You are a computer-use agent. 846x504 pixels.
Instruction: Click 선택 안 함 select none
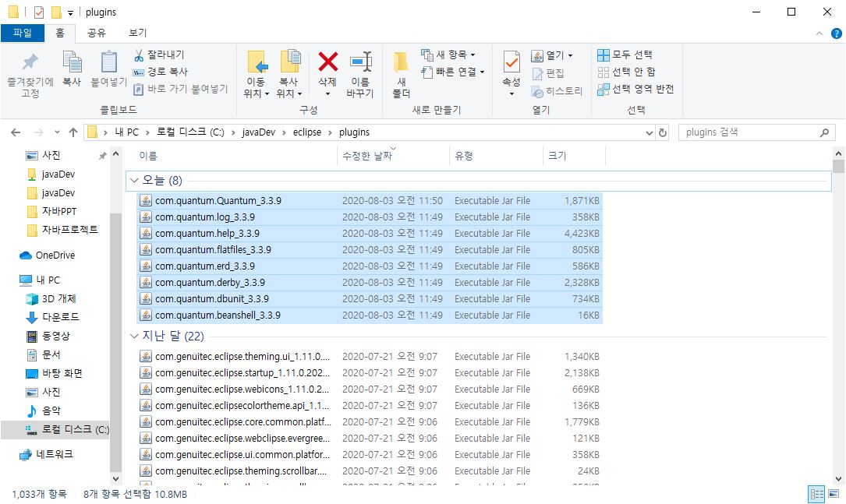coord(626,72)
